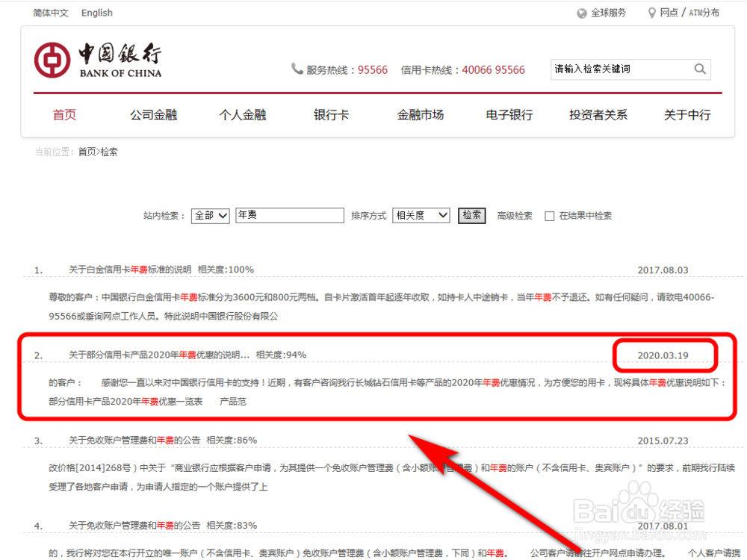747x560 pixels.
Task: Expand the 全部 site search scope dropdown
Action: coord(211,216)
